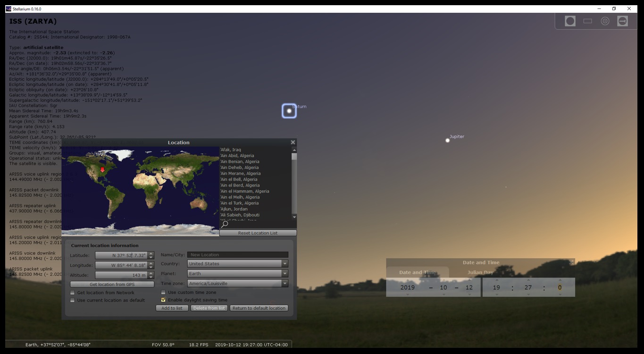Open Oculars configuration wrench icon

tap(622, 21)
